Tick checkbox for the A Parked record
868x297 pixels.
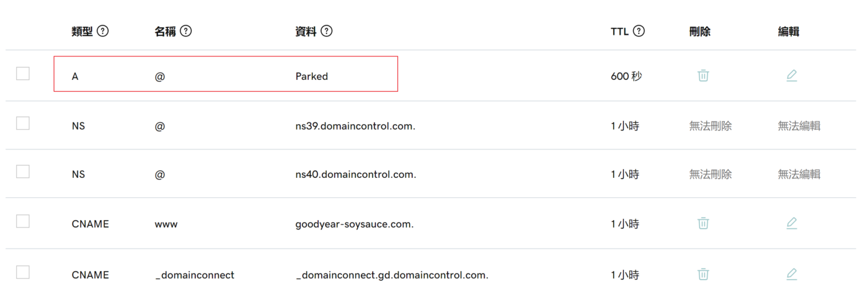point(23,74)
